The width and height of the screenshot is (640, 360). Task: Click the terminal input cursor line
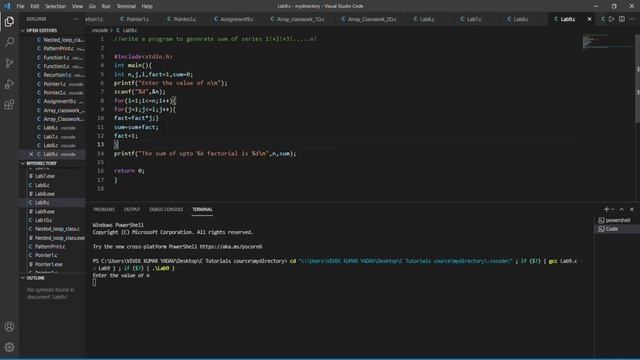[x=94, y=282]
